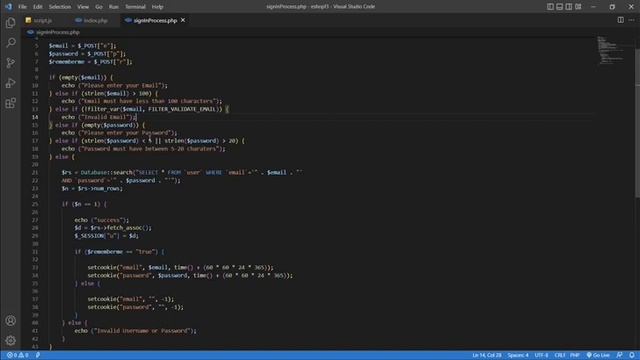Click the $password = $_POST line
This screenshot has height=360, width=640.
pyautogui.click(x=87, y=54)
